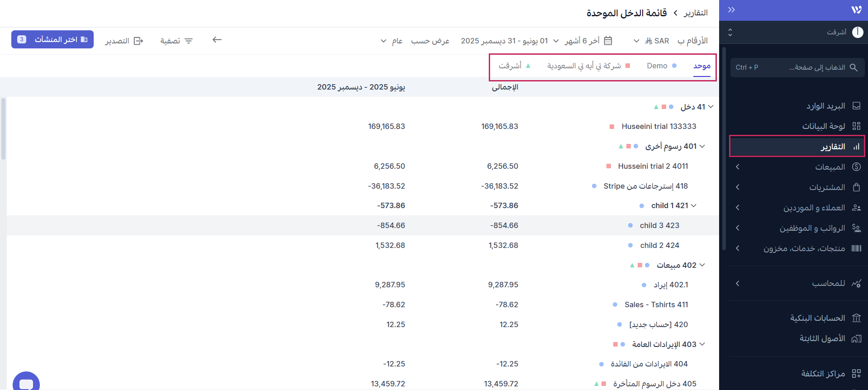868x390 pixels.
Task: Select the consolidated tab
Action: pos(702,66)
